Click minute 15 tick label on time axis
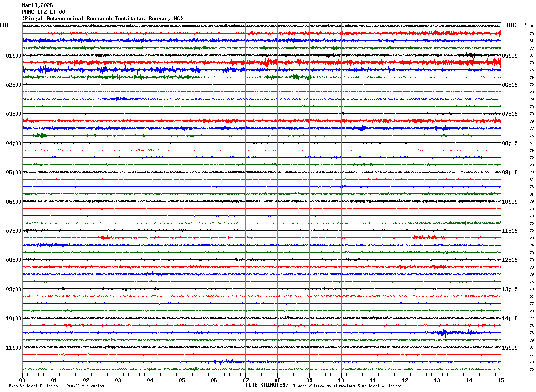Screen dimensions: 536x392 [x=500, y=380]
